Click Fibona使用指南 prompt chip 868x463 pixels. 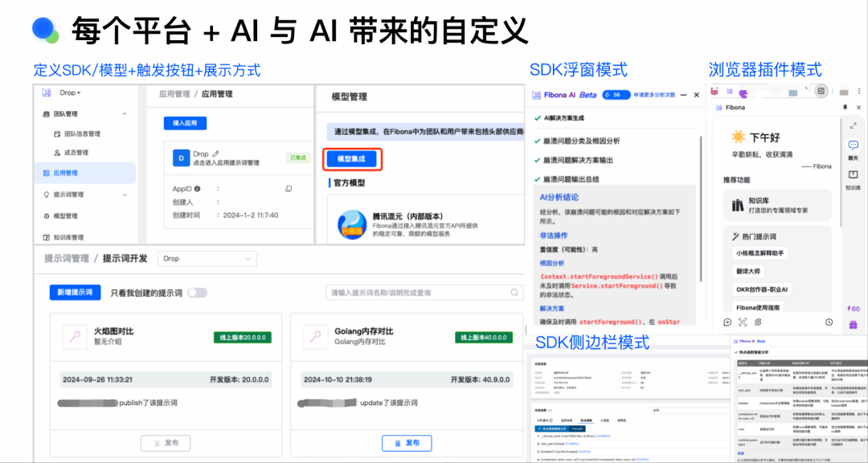(758, 307)
